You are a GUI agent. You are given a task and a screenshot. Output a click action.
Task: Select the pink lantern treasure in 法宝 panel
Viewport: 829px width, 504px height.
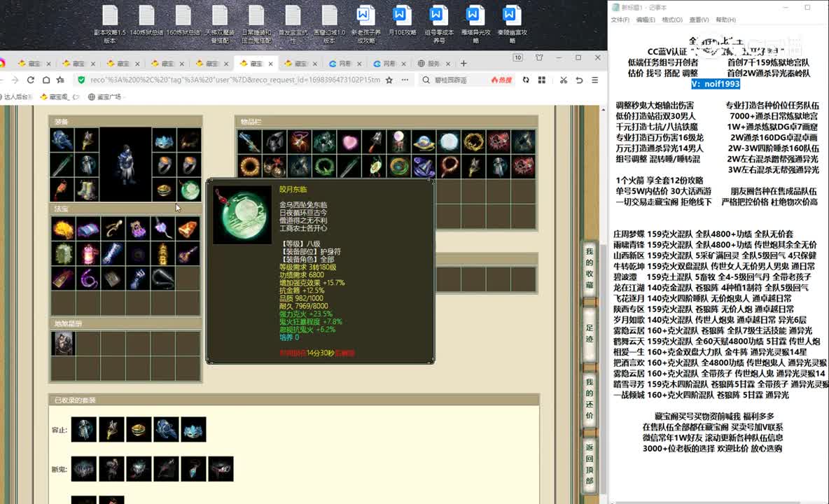click(x=88, y=254)
